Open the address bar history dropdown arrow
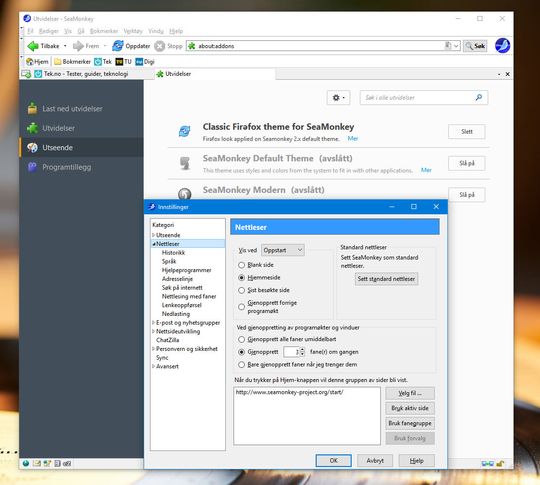Screen dimensions: 540x485 [456, 46]
